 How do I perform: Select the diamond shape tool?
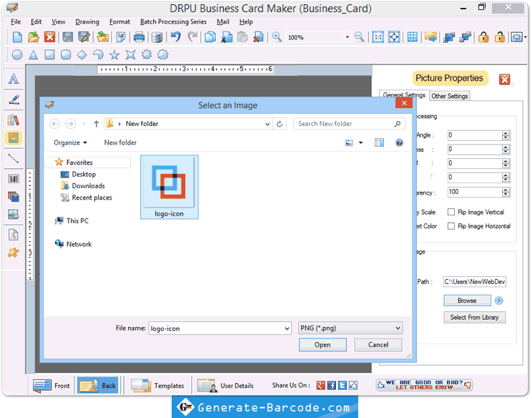click(x=82, y=54)
